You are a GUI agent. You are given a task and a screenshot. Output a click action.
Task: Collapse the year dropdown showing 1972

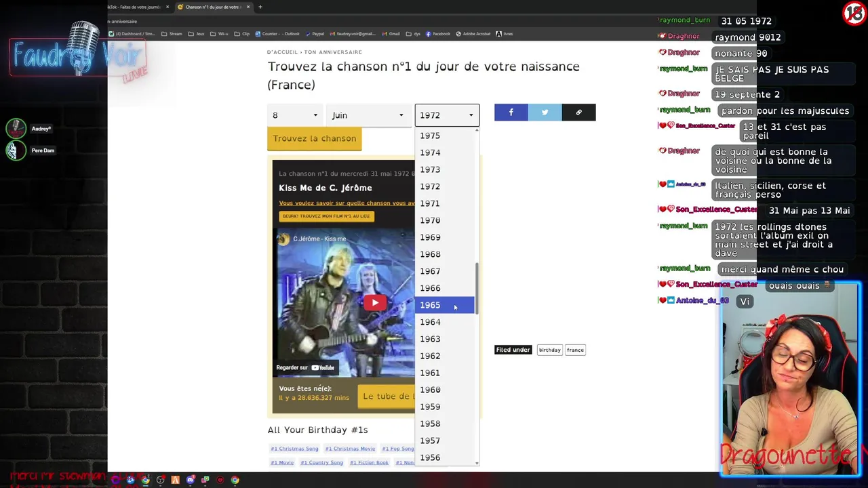447,115
